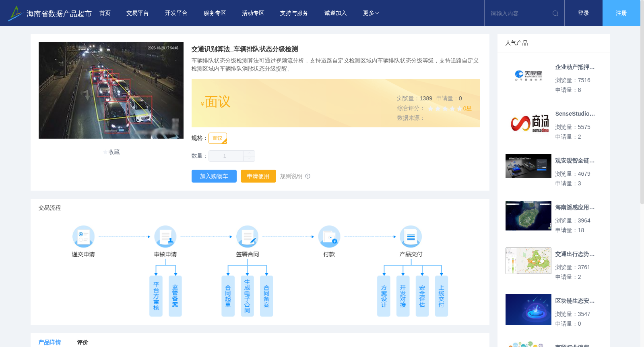Click the 观安观智全链 product thumbnail

(x=528, y=166)
